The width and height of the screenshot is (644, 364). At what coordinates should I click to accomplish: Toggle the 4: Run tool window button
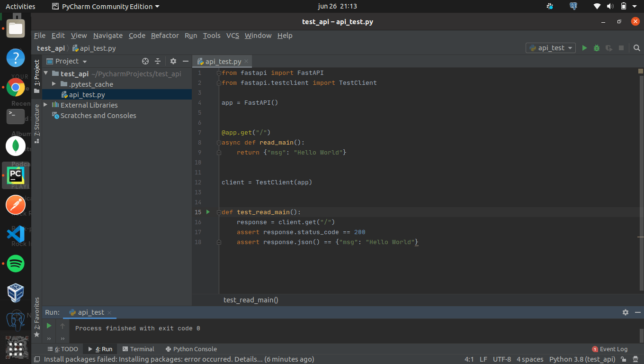click(x=100, y=349)
